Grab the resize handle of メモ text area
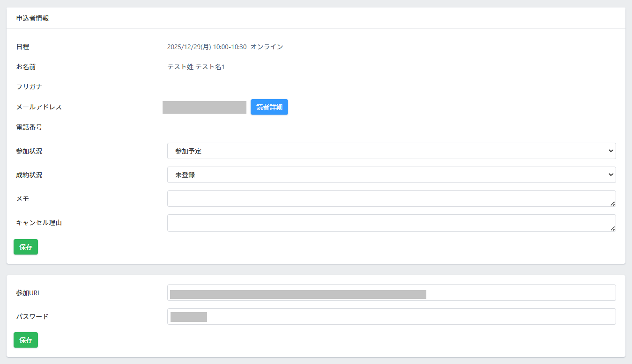Image resolution: width=632 pixels, height=364 pixels. click(613, 204)
